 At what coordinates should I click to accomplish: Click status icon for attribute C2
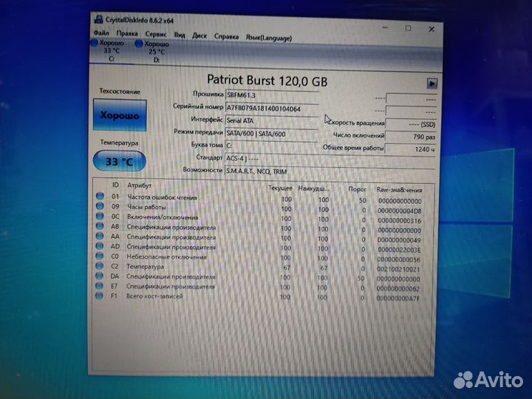pos(100,266)
